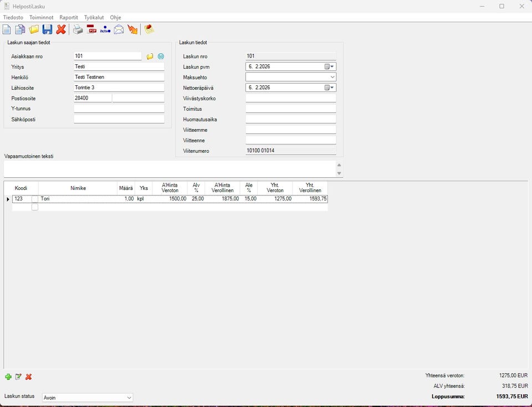The width and height of the screenshot is (532, 407).
Task: Click the Y-tunnus input field
Action: point(119,109)
